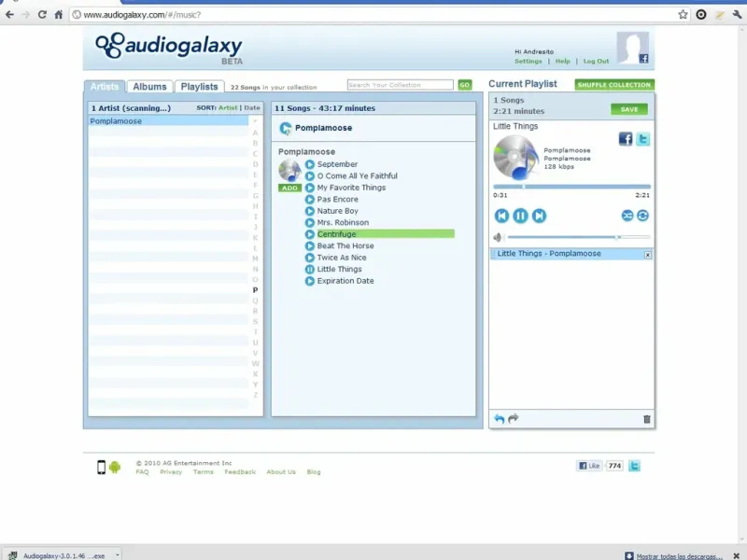Share song on Twitter in player
747x560 pixels.
click(643, 139)
